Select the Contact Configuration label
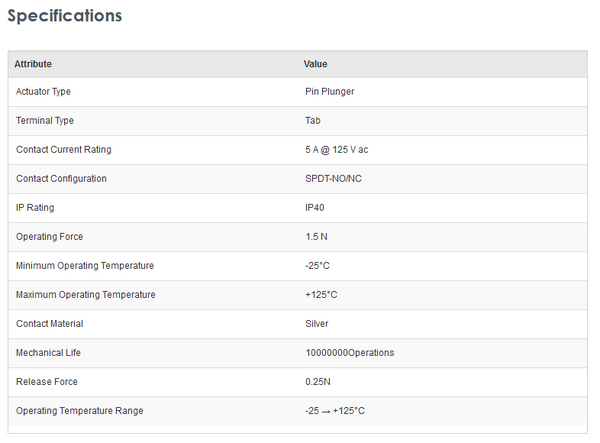Screen dimensions: 600x443 pyautogui.click(x=61, y=179)
